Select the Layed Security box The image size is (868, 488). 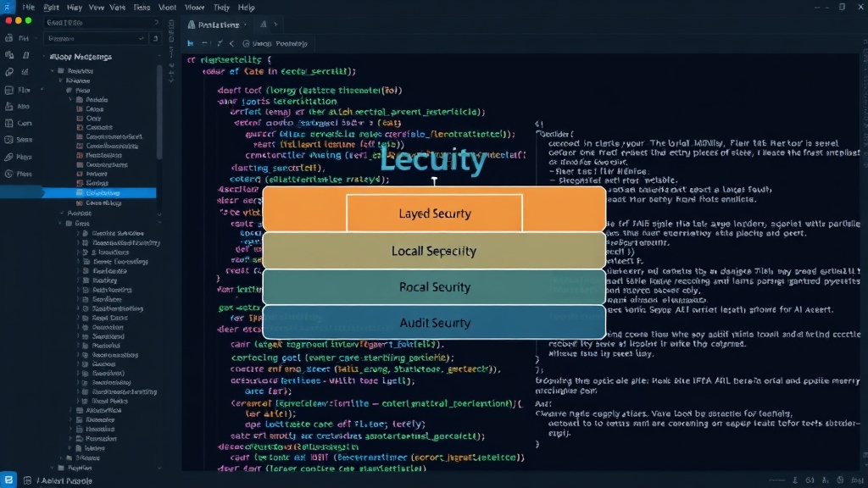435,213
